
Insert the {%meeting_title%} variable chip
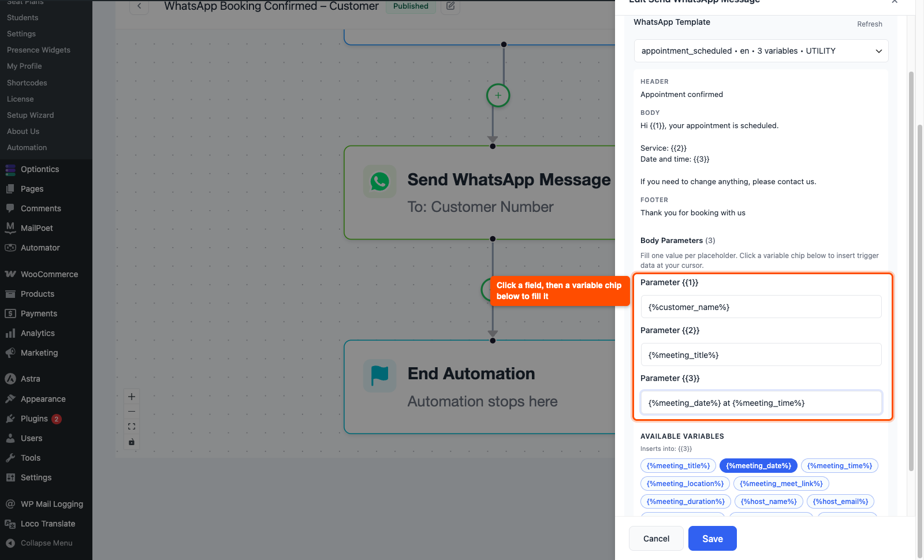coord(679,466)
